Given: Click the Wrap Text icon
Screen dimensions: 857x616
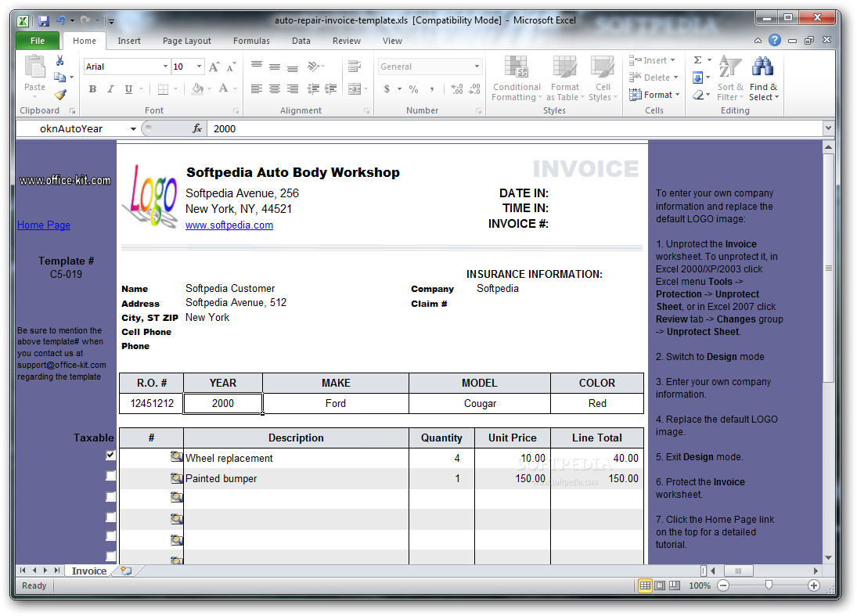Looking at the screenshot, I should [355, 66].
